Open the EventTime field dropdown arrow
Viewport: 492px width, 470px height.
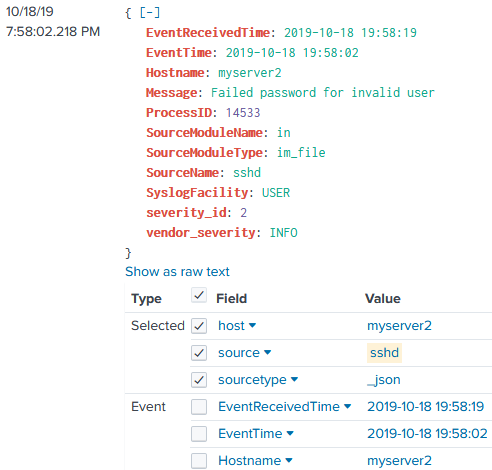click(x=290, y=433)
